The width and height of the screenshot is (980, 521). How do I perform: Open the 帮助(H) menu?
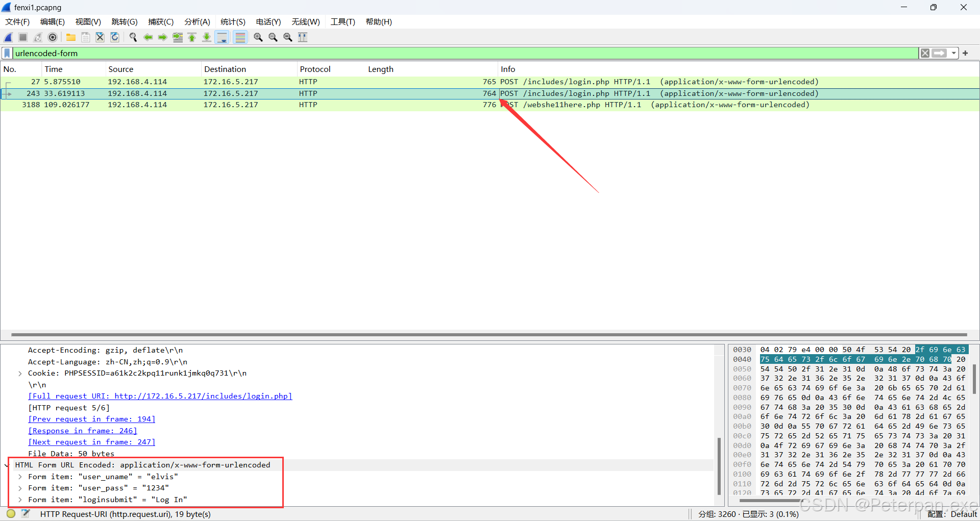379,22
